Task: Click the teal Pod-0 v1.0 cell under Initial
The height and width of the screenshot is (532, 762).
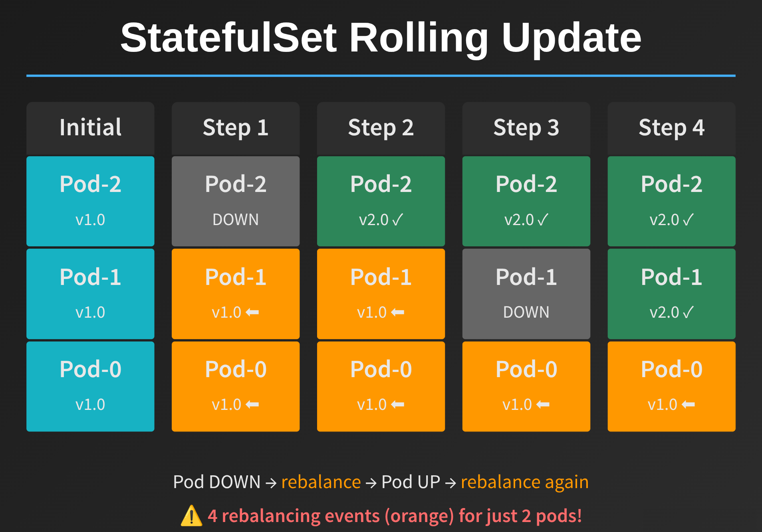Action: coord(90,386)
